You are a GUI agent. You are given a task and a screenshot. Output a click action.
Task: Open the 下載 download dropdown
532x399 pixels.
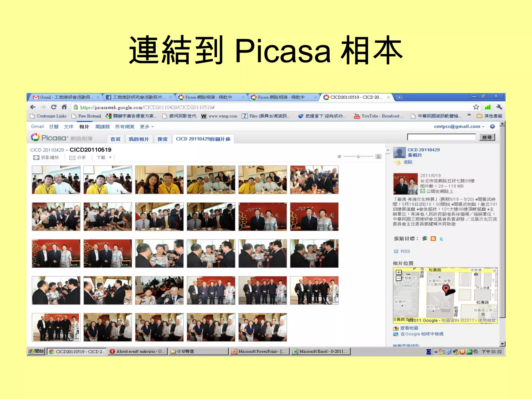click(104, 157)
